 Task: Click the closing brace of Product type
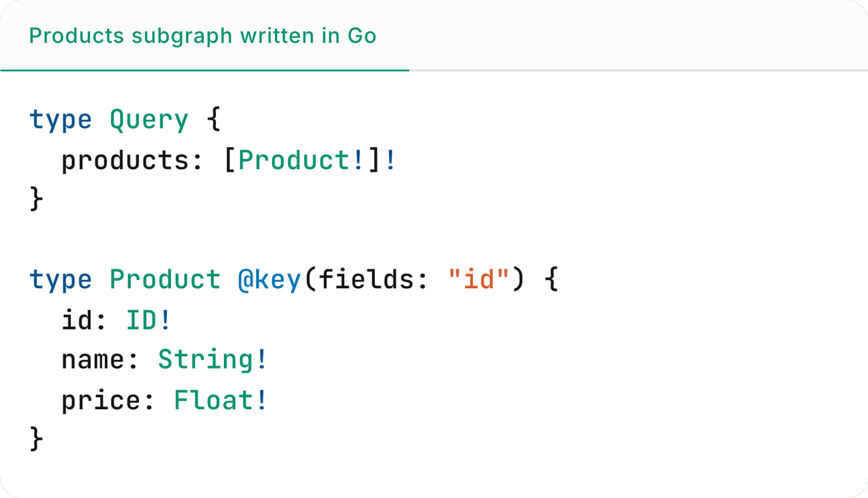37,439
